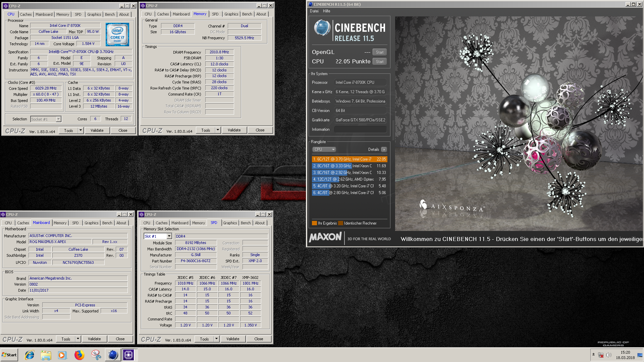644x362 pixels.
Task: Click the Show desktop icon at taskbar end
Action: tap(640, 355)
